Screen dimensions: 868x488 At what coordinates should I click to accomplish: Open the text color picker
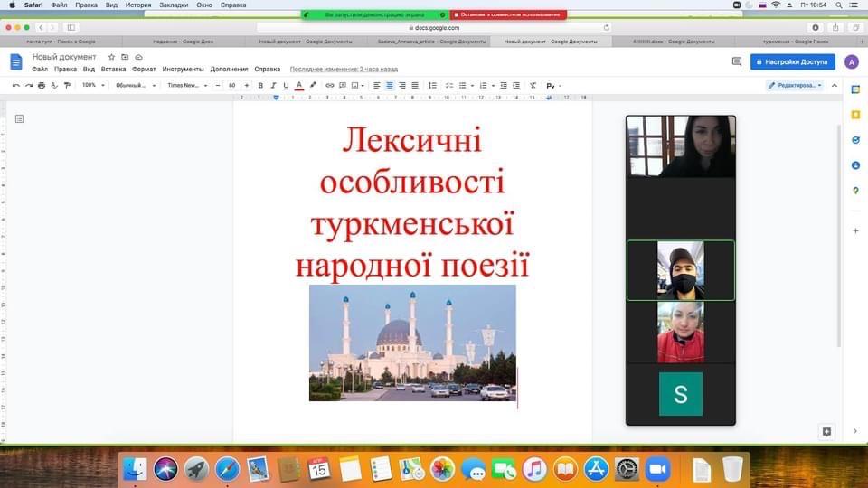pos(299,85)
